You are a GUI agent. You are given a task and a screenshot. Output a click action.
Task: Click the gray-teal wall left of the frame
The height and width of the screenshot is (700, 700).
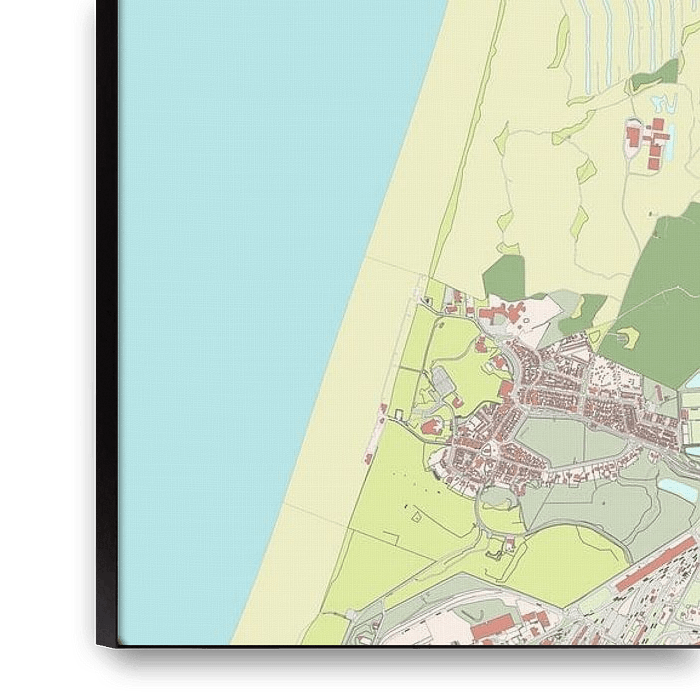(x=40, y=350)
